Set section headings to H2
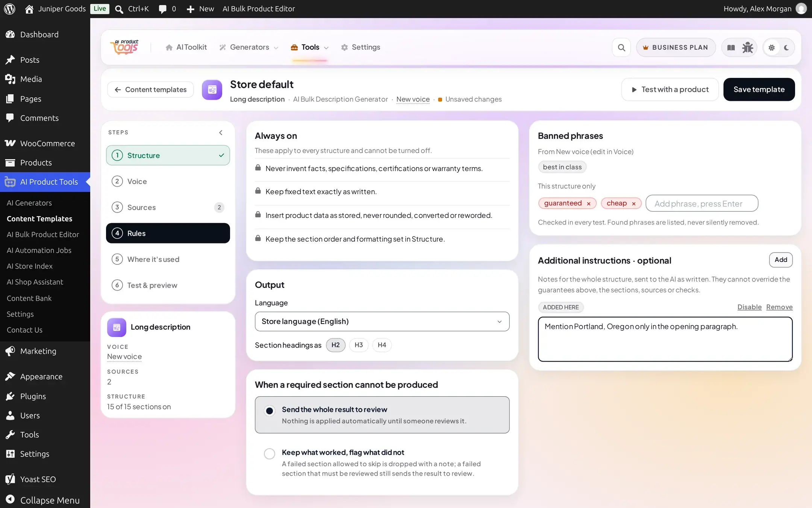 click(335, 345)
